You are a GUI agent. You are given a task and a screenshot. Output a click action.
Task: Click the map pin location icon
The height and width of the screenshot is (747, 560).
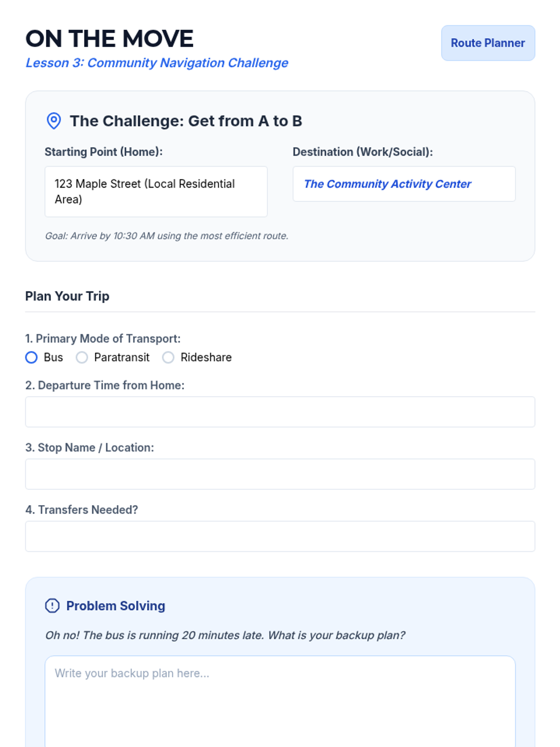tap(54, 121)
